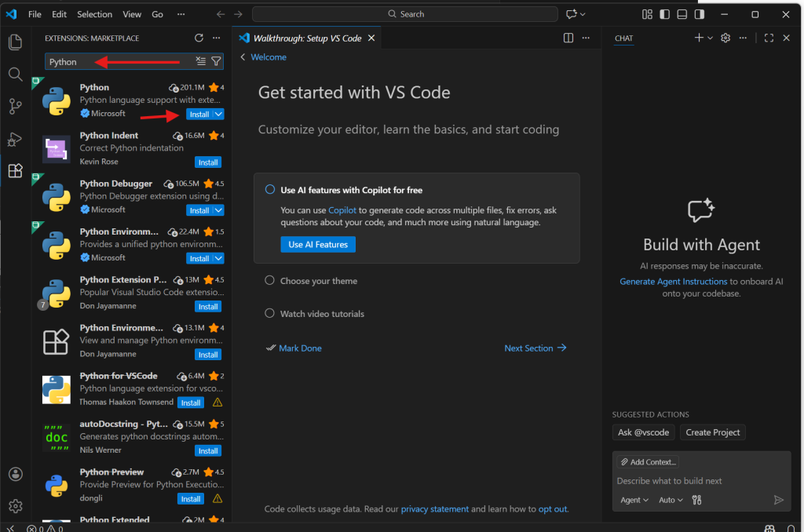Install the Python Indent extension
This screenshot has width=804, height=532.
(208, 162)
